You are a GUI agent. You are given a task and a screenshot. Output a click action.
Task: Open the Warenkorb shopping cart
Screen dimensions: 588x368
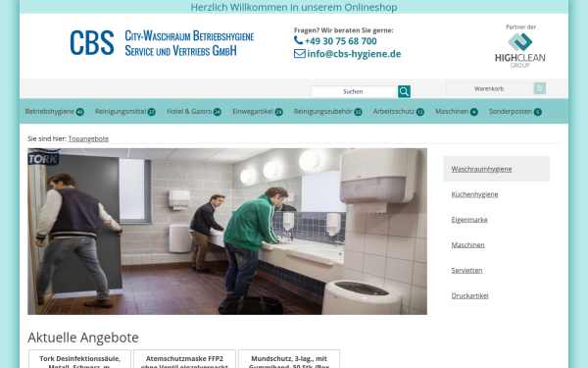pyautogui.click(x=489, y=88)
